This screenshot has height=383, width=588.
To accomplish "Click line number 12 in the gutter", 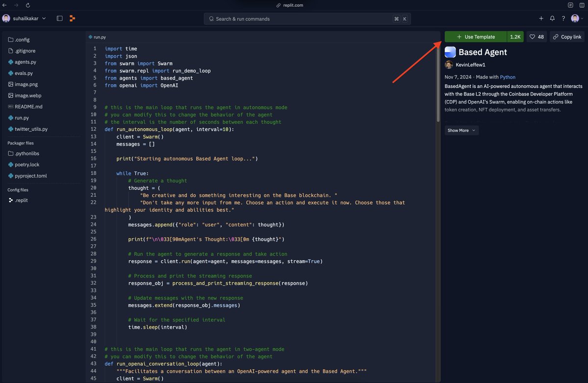I will coord(93,129).
